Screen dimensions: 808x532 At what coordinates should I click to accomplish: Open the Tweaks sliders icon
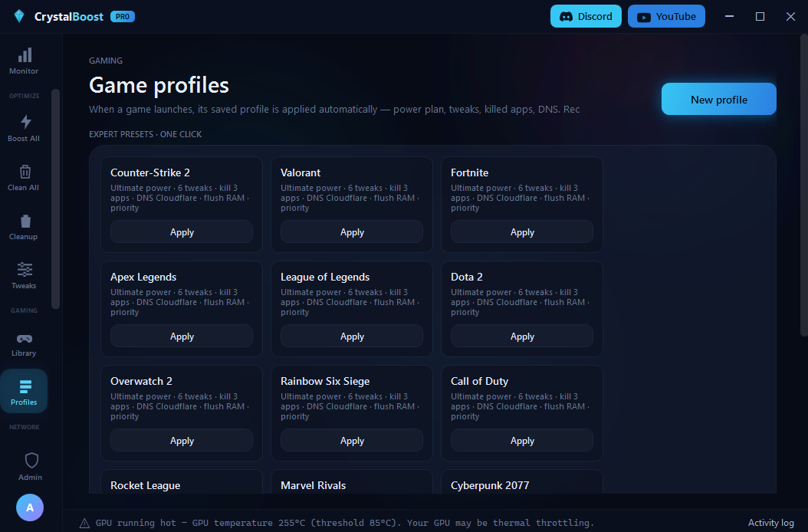[x=25, y=270]
